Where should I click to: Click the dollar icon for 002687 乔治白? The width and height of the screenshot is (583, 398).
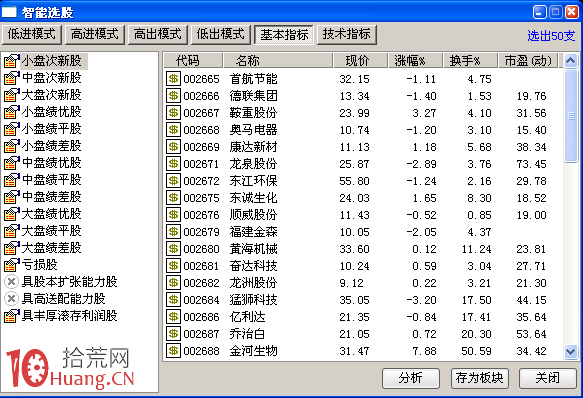click(173, 334)
